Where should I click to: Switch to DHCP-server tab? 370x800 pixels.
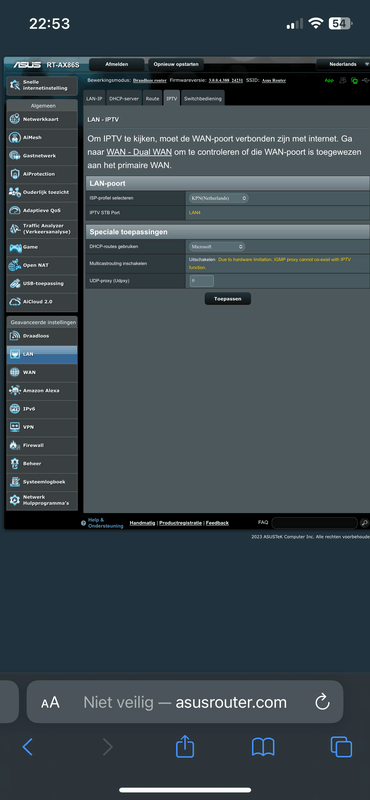tap(124, 98)
